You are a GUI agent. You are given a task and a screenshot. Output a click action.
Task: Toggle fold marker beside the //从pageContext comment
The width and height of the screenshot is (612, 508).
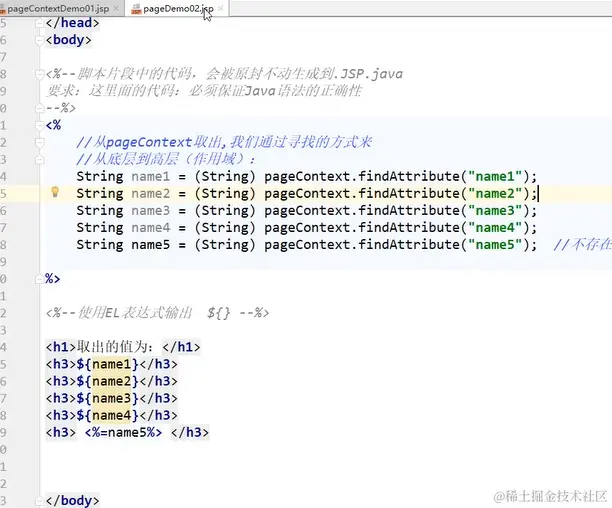point(39,142)
